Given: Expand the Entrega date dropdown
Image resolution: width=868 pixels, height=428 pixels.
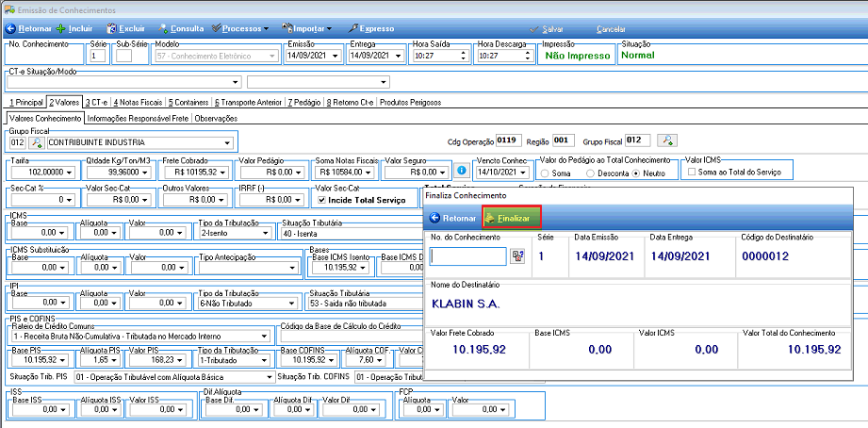Looking at the screenshot, I should click(398, 56).
